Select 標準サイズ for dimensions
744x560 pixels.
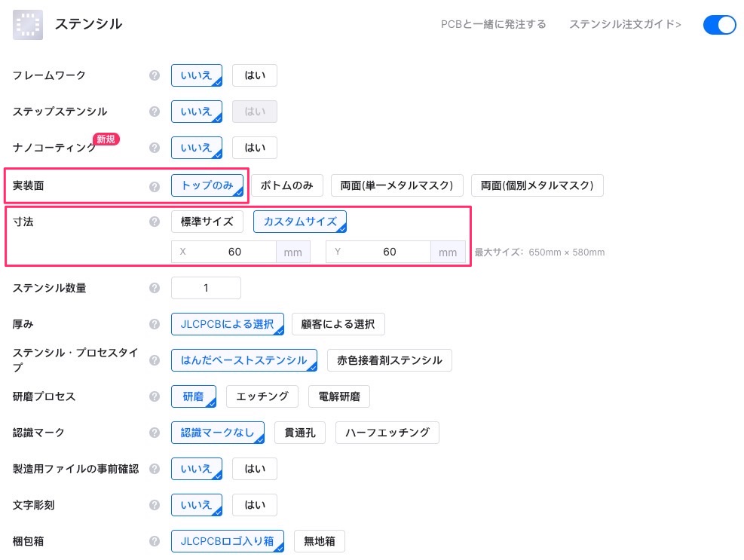pyautogui.click(x=207, y=222)
